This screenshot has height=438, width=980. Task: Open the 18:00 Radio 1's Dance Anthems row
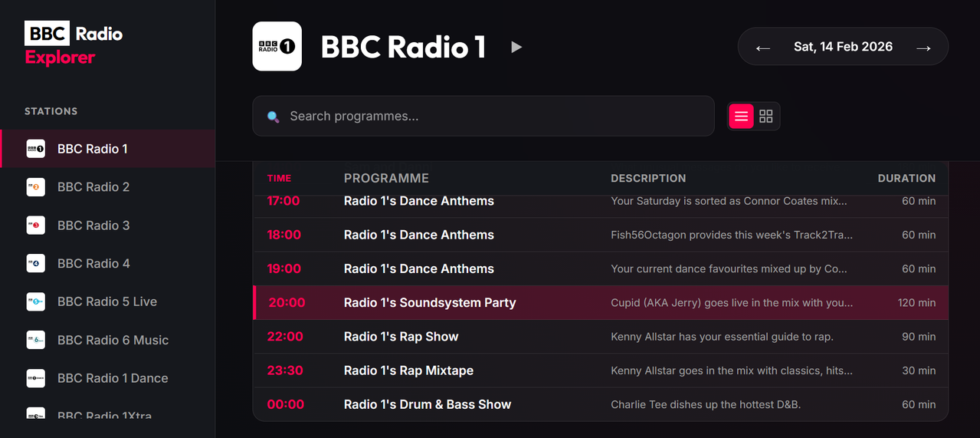601,235
